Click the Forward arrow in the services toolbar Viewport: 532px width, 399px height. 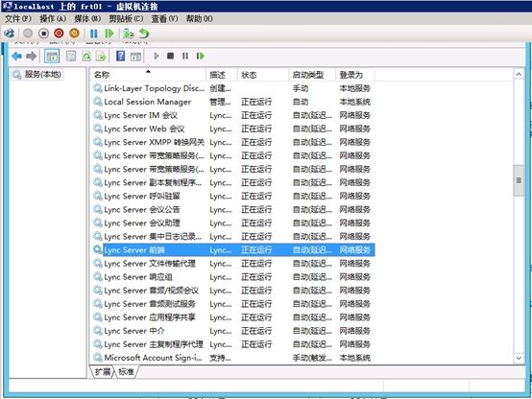click(32, 56)
